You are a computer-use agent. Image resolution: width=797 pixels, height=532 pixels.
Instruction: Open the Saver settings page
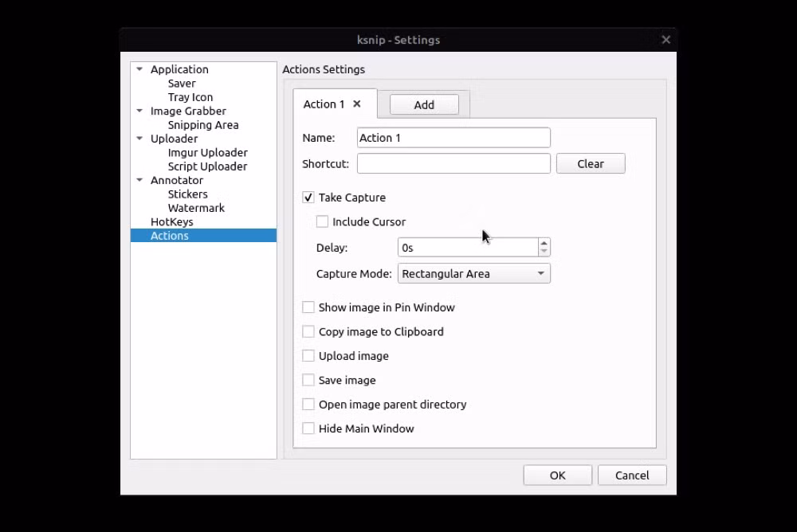tap(182, 84)
